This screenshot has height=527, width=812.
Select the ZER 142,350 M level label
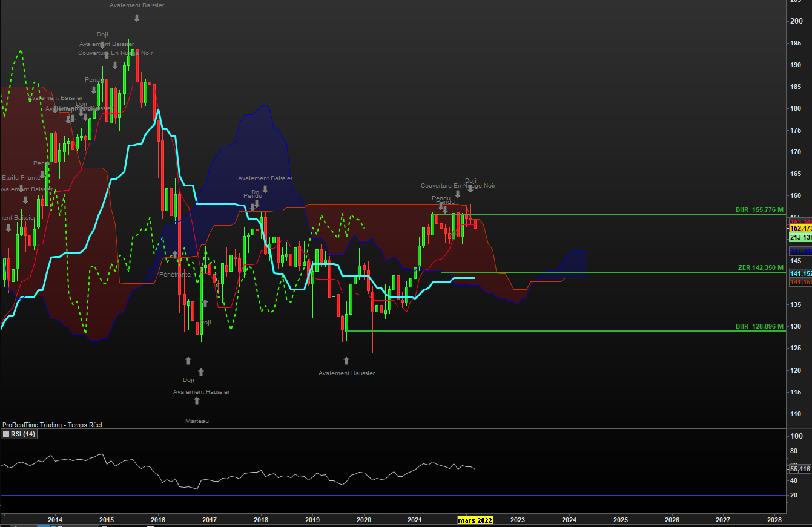point(761,267)
